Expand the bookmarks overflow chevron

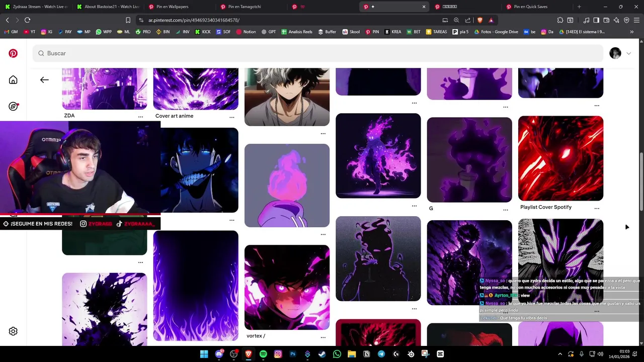[x=632, y=32]
